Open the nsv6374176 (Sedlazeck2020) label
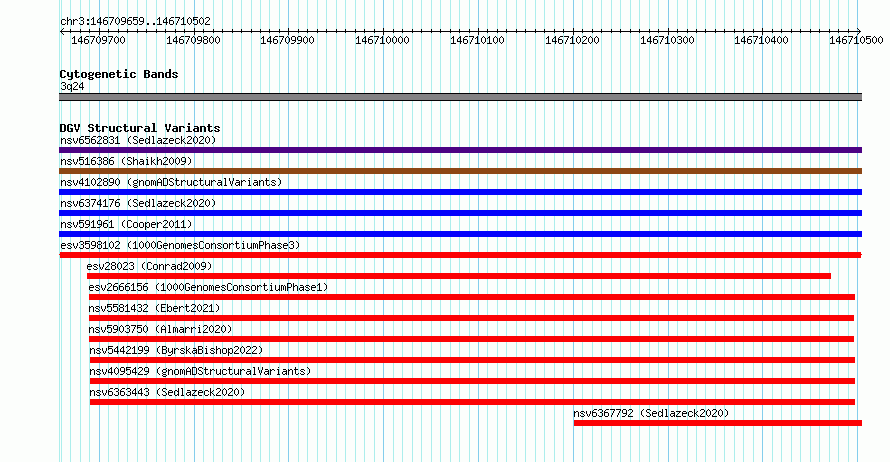This screenshot has width=890, height=462. [138, 203]
